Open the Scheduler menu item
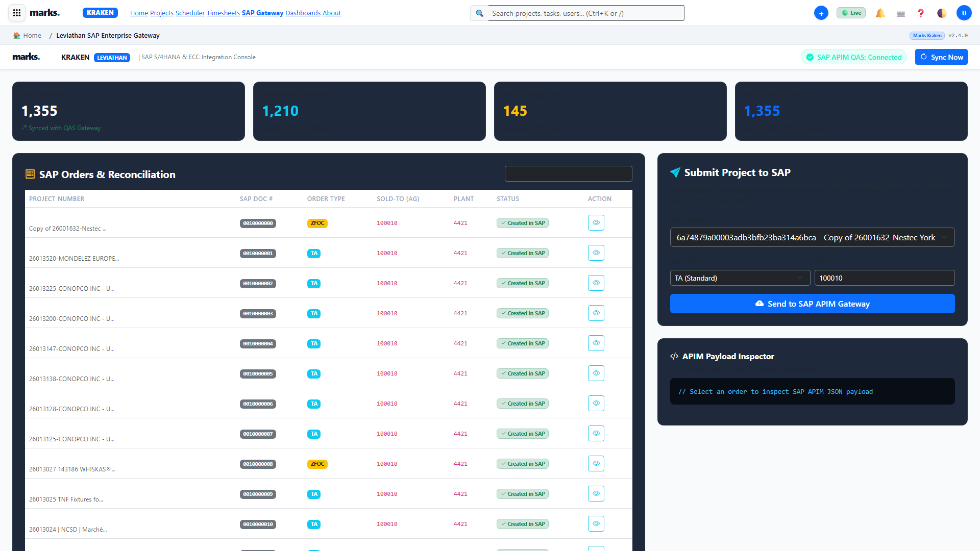 [x=190, y=13]
